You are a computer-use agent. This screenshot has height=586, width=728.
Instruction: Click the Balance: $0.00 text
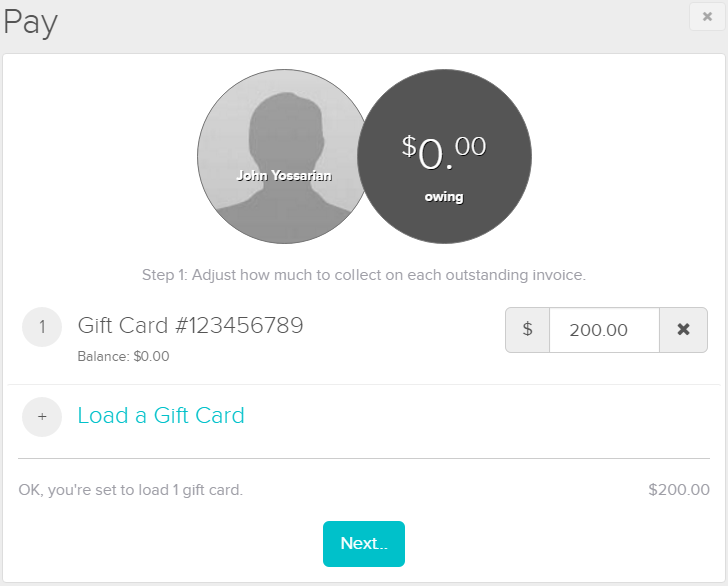click(123, 356)
